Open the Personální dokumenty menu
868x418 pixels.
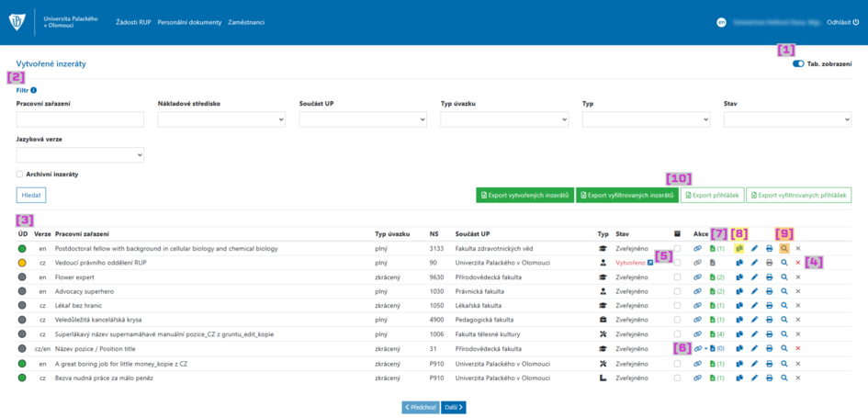(189, 23)
